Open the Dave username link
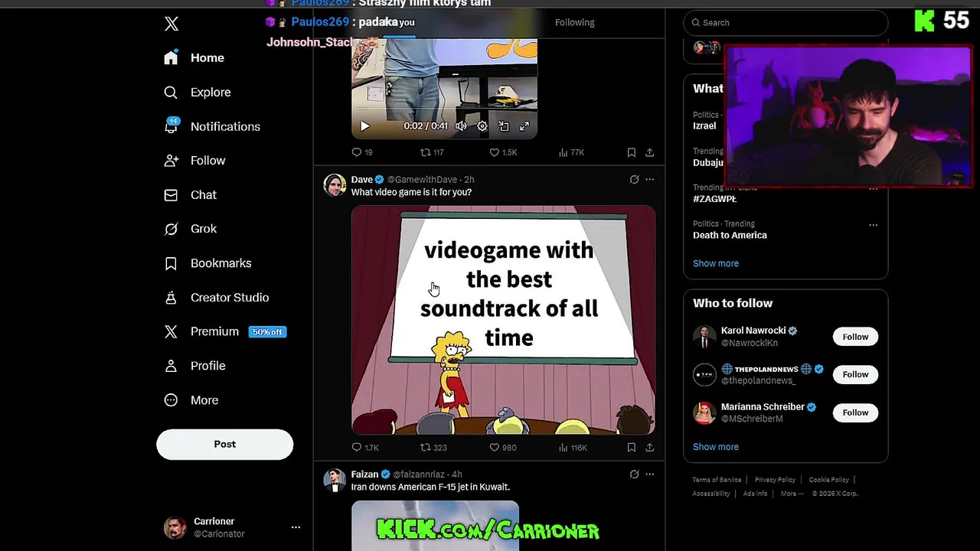980x551 pixels. pos(362,180)
